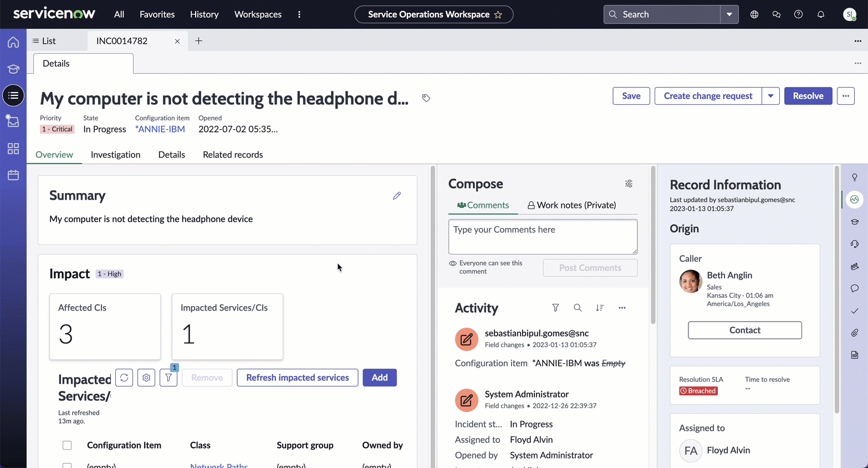The image size is (868, 468).
Task: Open the Favorites menu
Action: [x=157, y=14]
